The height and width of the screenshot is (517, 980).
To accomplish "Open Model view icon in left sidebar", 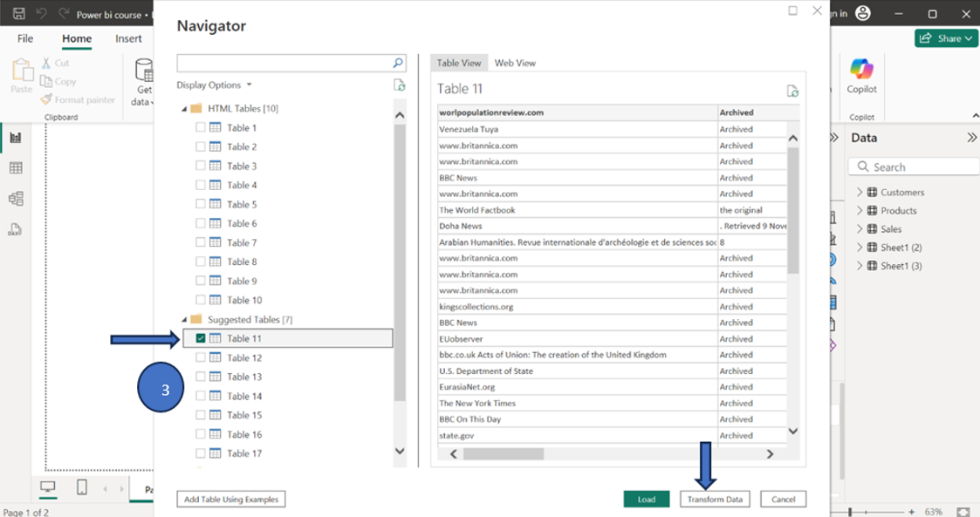I will point(16,199).
